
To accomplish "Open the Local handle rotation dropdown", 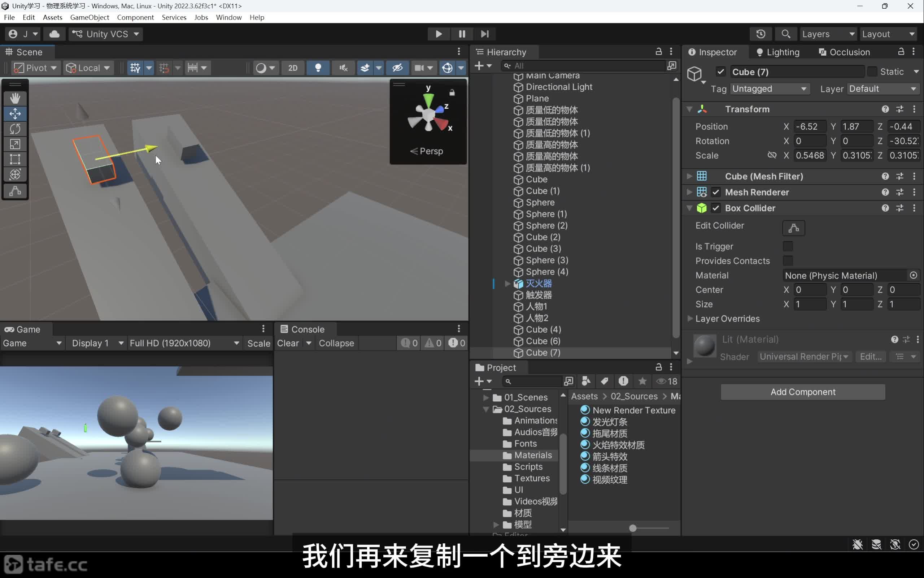I will 88,68.
